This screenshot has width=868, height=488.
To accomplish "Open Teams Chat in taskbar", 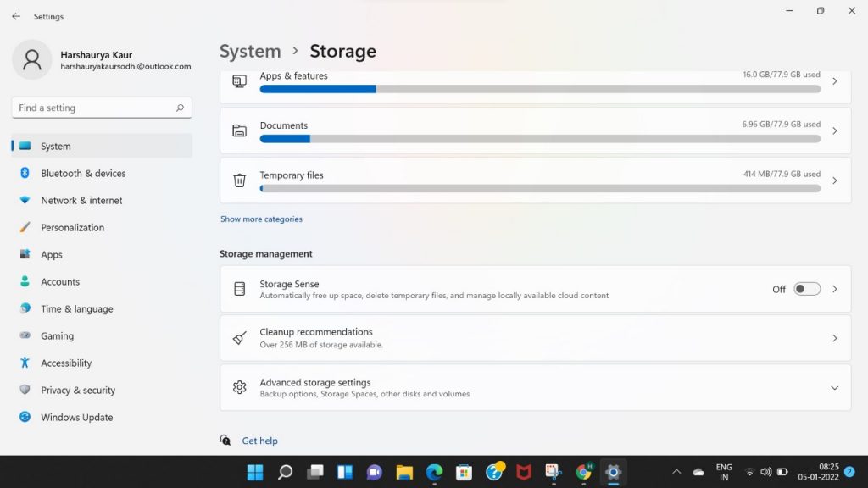I will [x=375, y=473].
